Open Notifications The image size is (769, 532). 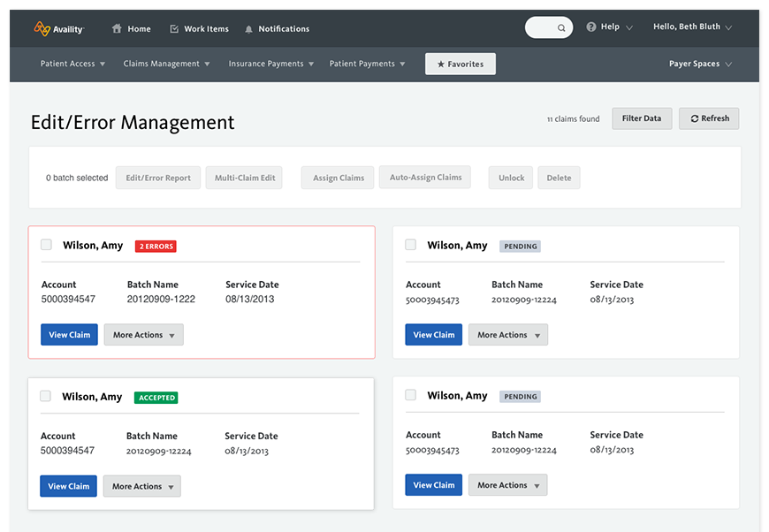point(277,29)
